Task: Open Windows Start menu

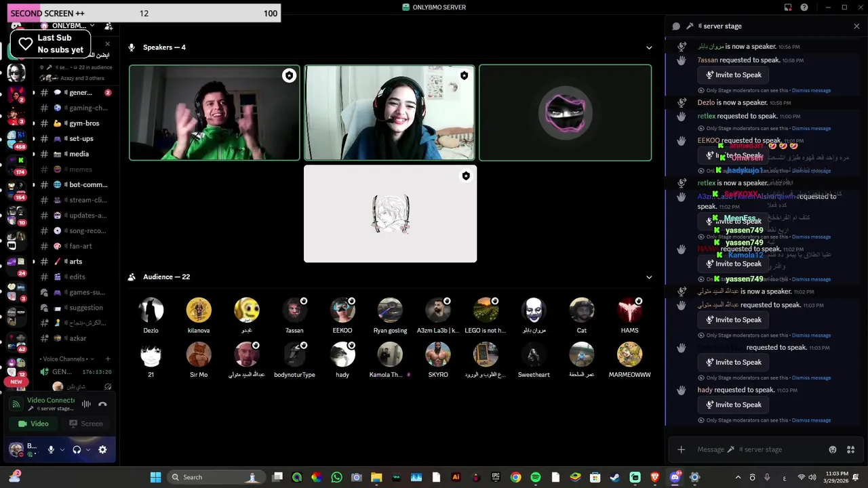Action: click(155, 477)
